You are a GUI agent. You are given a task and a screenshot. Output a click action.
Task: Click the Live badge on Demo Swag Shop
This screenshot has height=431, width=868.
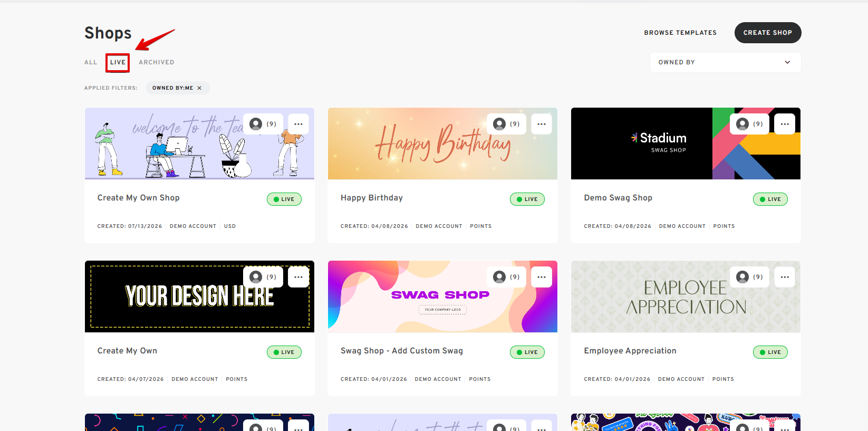(x=770, y=199)
